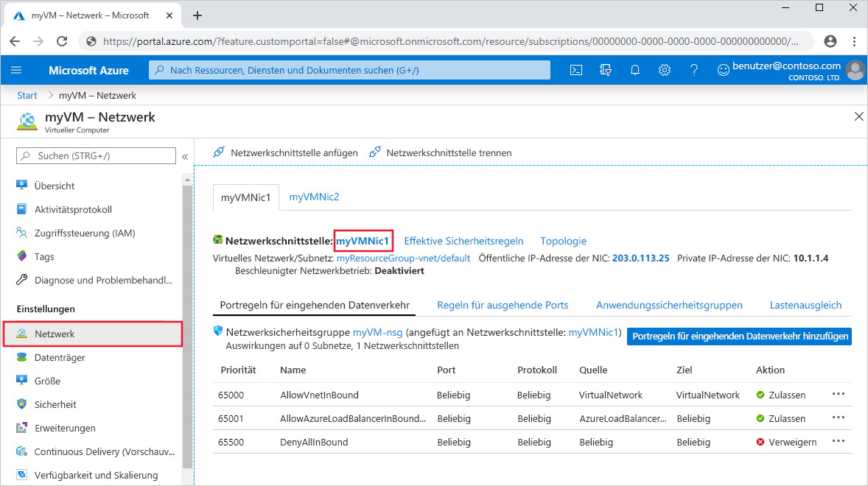Viewport: 868px width, 486px height.
Task: Click the help question mark icon
Action: click(x=693, y=70)
